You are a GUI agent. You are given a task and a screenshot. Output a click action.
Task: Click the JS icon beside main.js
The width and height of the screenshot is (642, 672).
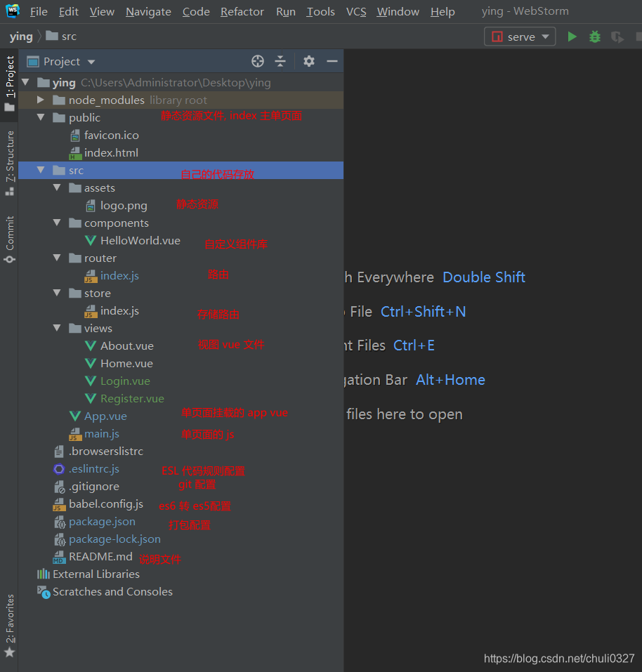[75, 434]
